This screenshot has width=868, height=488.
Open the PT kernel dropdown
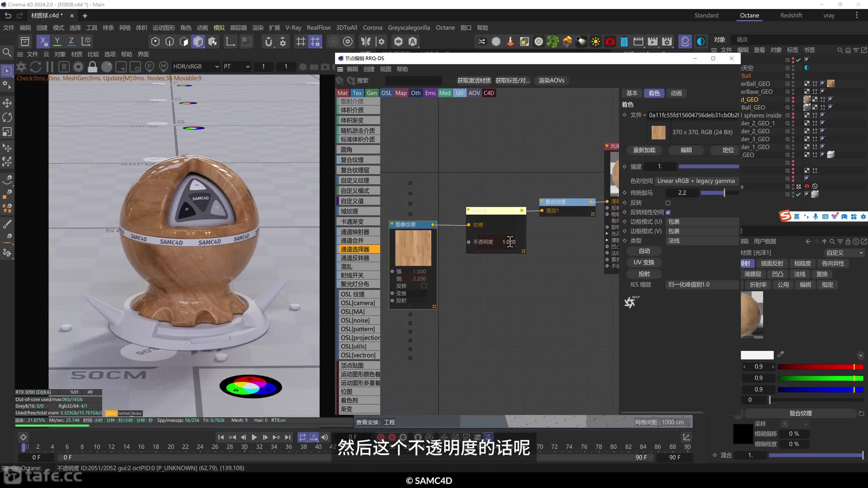point(236,66)
